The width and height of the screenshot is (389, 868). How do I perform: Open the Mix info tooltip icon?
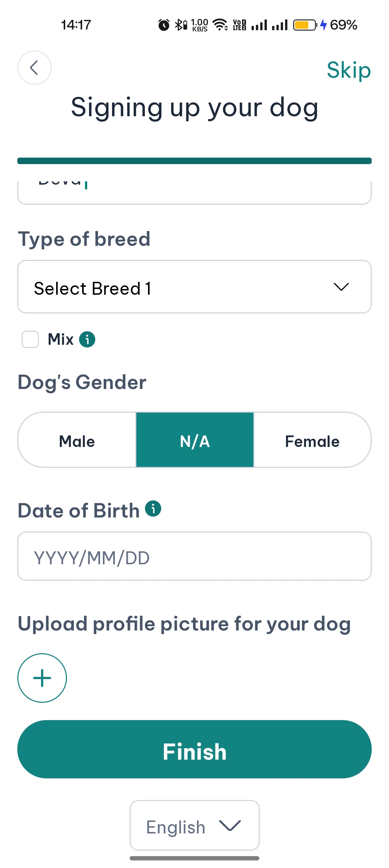pos(87,339)
